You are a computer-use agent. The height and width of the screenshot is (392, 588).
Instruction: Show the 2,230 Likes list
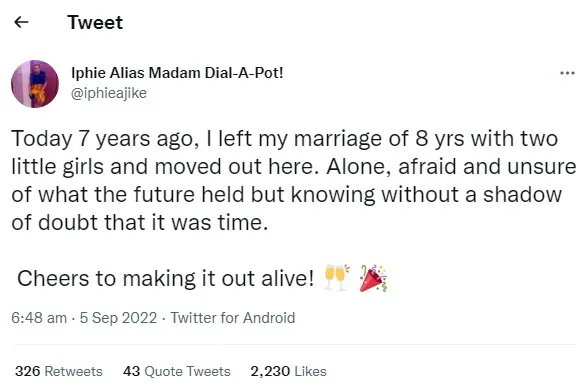tap(288, 371)
